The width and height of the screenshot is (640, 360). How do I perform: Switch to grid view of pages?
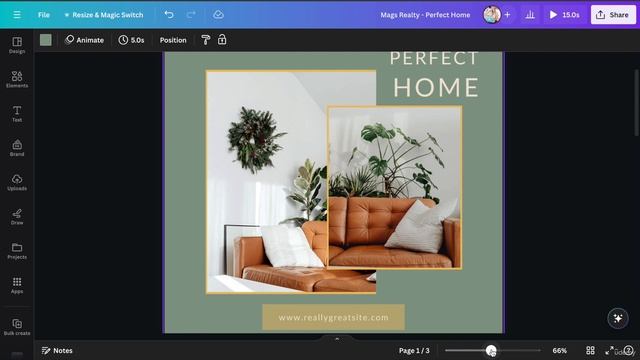[590, 351]
